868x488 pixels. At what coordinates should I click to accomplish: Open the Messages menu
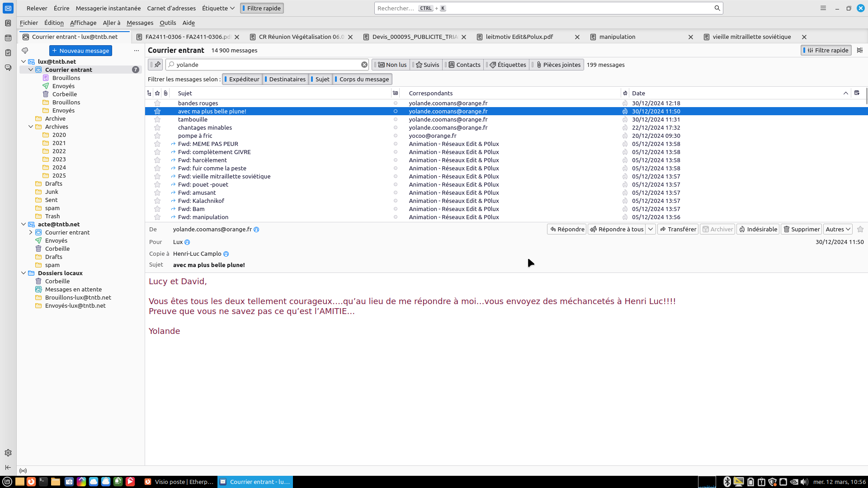140,23
